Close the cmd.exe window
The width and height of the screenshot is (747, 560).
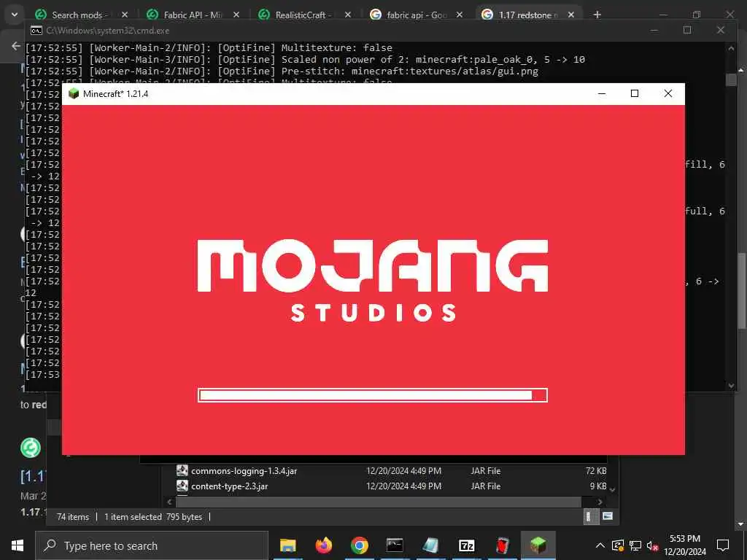coord(720,30)
